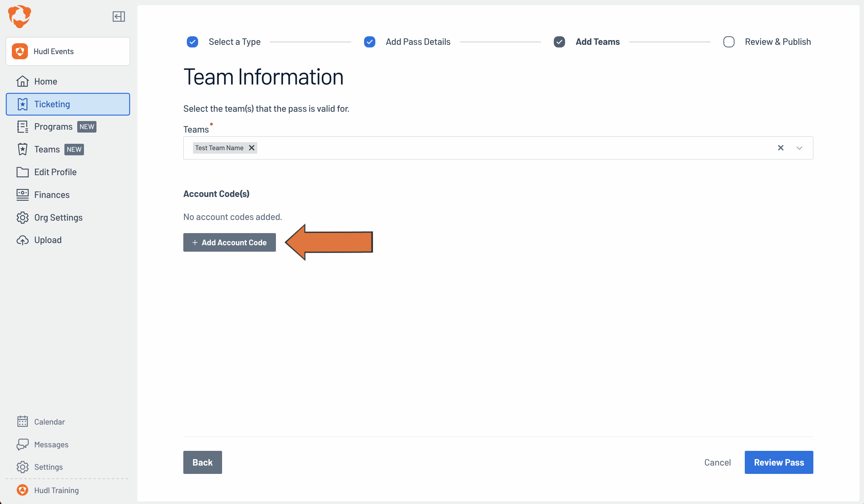
Task: Click the "Test Team Name" tag text
Action: [220, 148]
